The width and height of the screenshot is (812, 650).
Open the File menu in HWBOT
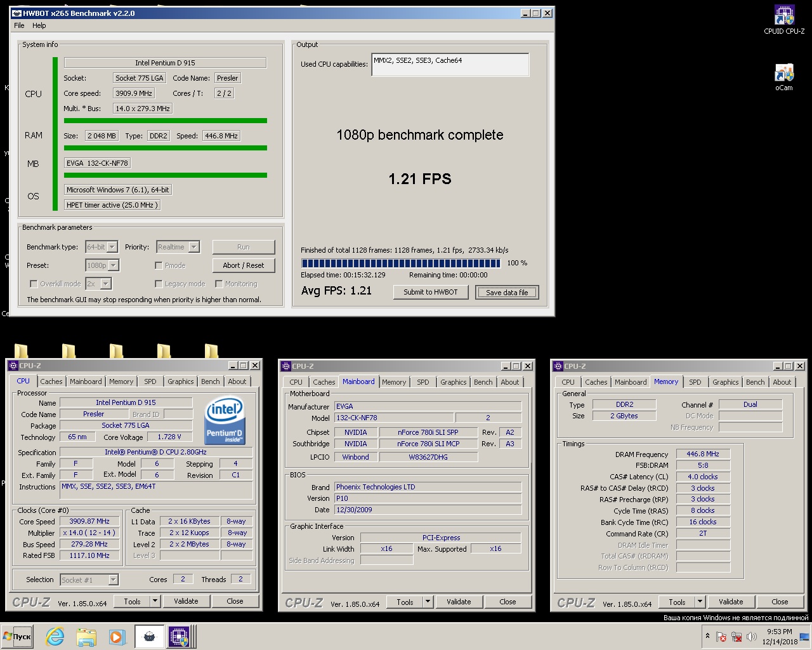(x=19, y=25)
